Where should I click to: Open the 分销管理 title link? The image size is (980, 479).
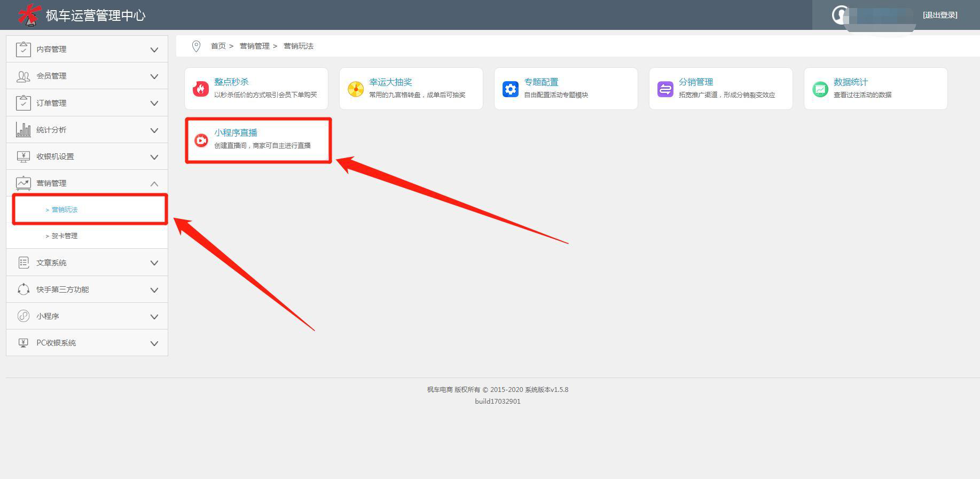(696, 82)
